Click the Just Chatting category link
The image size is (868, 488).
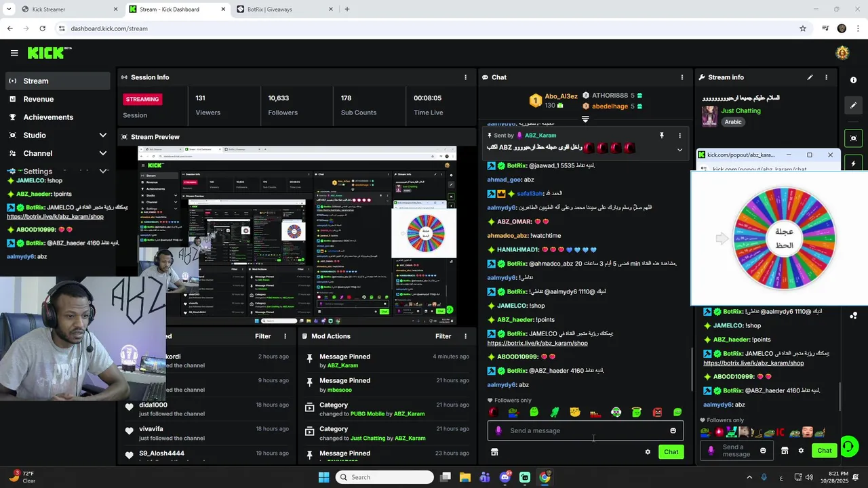coord(741,111)
